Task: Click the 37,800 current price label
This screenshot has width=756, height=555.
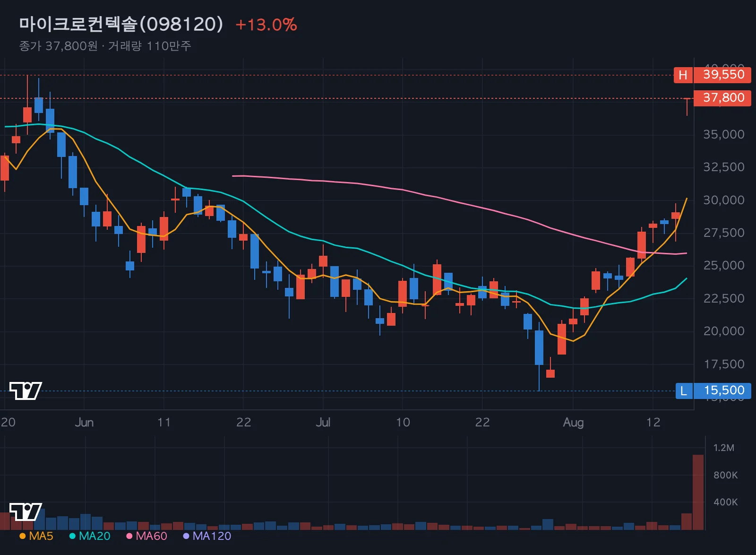Action: (x=722, y=98)
